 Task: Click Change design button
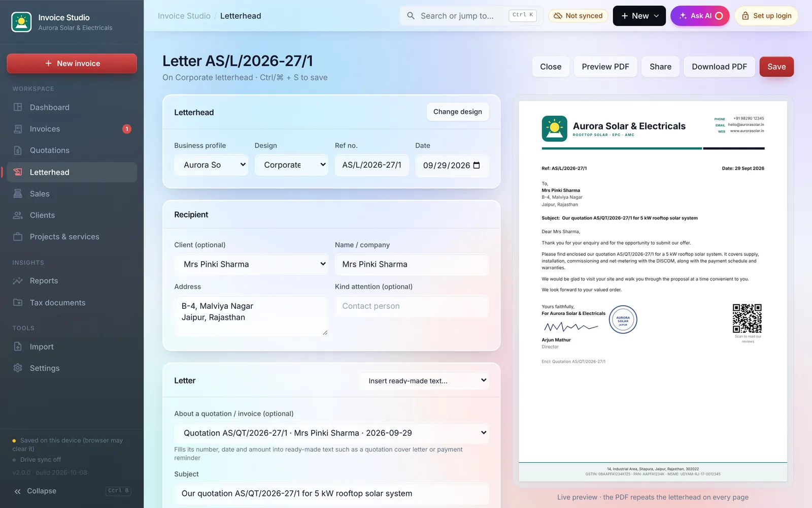coord(458,112)
